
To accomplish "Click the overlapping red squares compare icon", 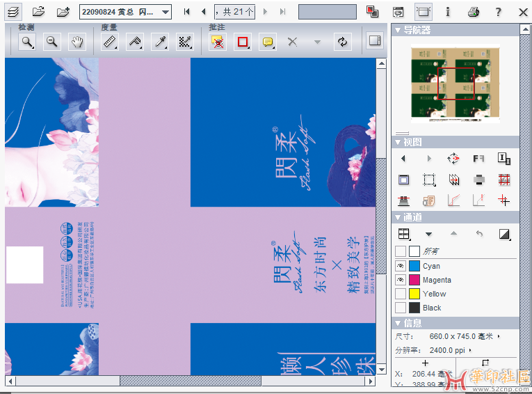I will click(x=372, y=12).
